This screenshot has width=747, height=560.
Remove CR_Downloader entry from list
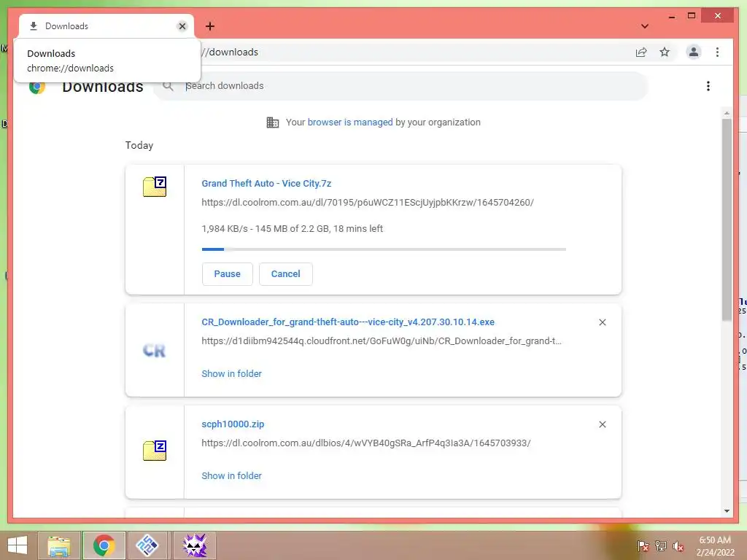pos(603,322)
